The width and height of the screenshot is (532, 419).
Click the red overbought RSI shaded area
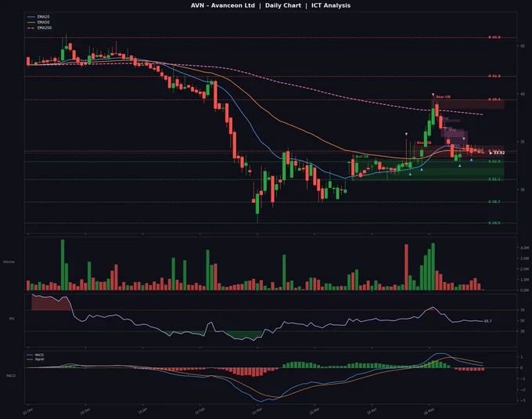click(x=49, y=304)
